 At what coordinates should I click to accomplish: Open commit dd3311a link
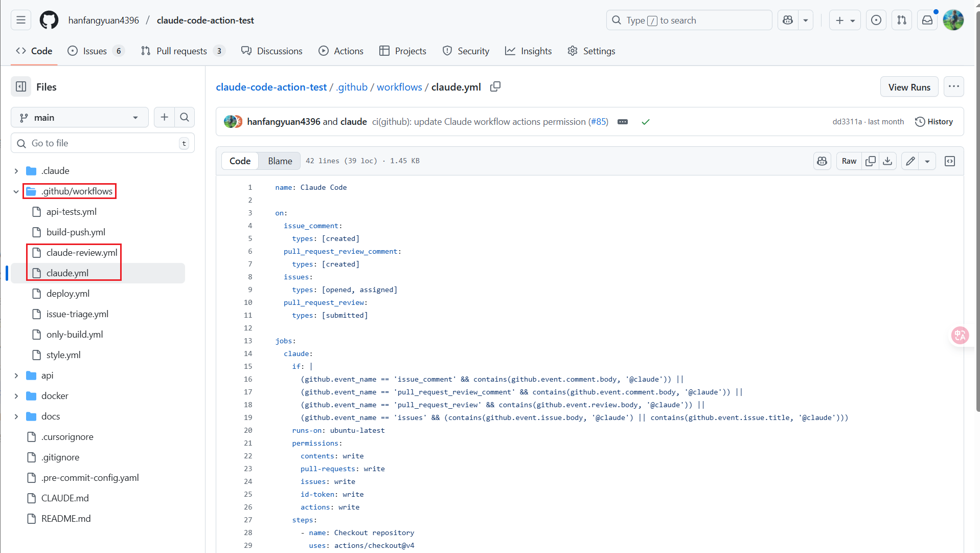click(847, 122)
